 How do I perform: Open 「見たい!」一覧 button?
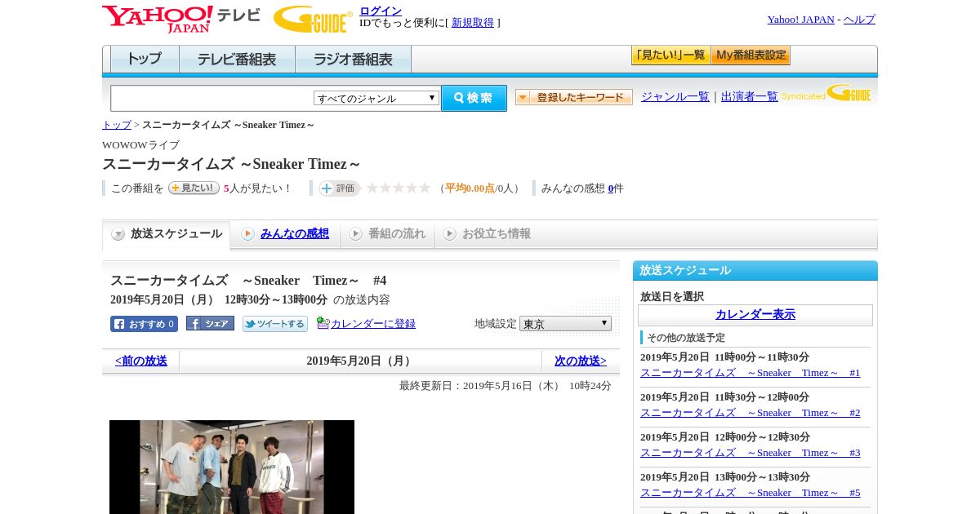670,55
